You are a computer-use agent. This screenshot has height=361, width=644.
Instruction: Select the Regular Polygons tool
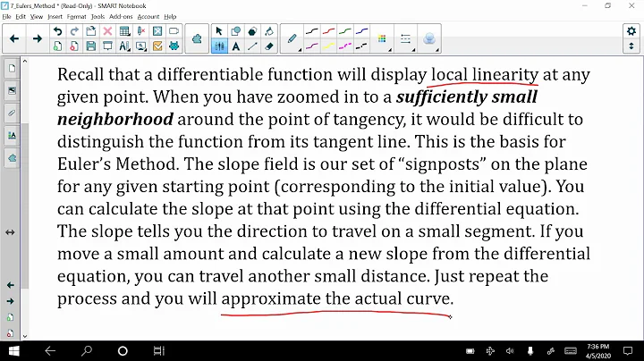coord(252,31)
